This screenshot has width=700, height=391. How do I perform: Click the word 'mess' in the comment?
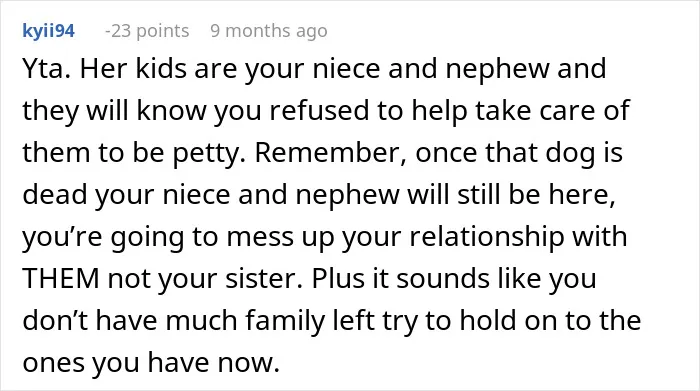click(260, 237)
